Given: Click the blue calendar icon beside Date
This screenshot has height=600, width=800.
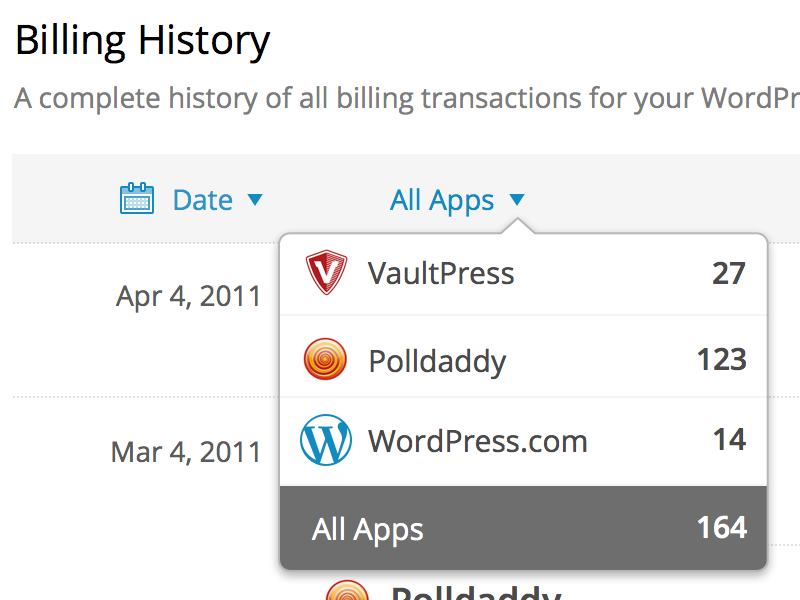Looking at the screenshot, I should coord(136,199).
